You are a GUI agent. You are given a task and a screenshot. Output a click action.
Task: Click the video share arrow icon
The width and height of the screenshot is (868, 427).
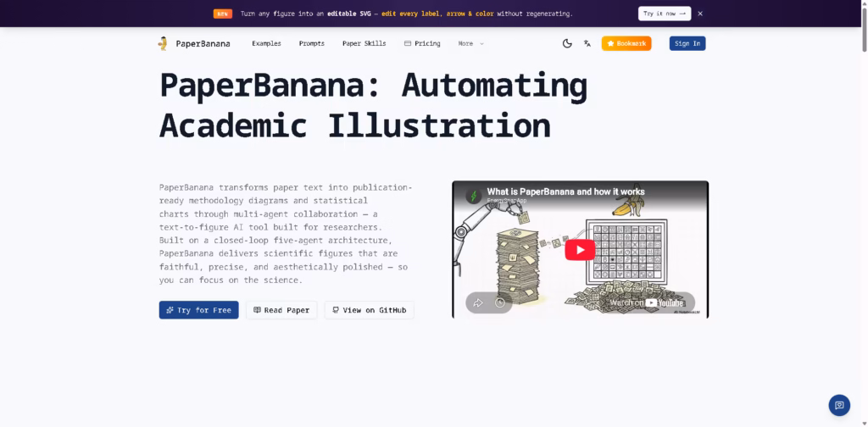click(478, 302)
